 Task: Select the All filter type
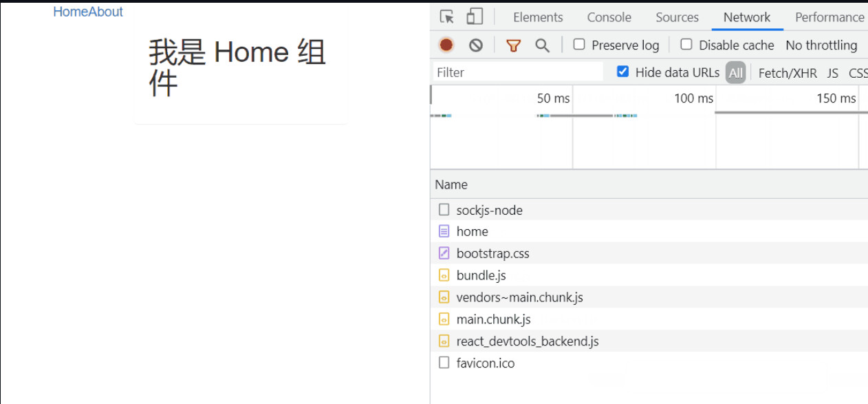tap(736, 72)
